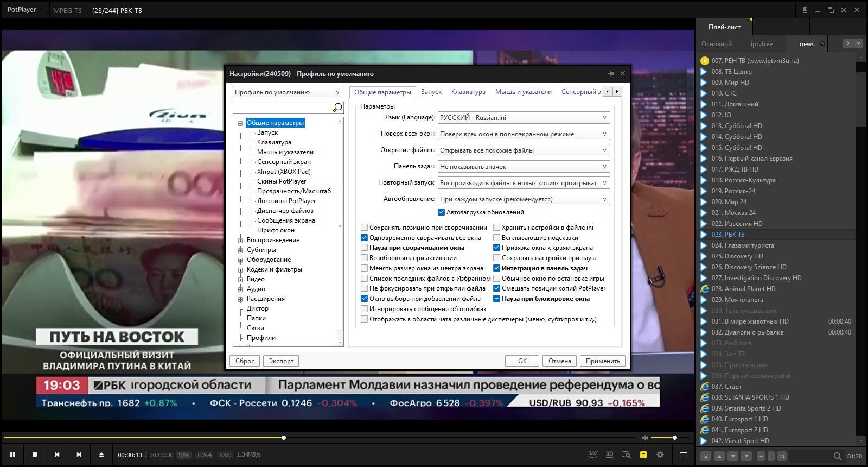
Task: Open Повторный запуск dropdown
Action: click(x=524, y=183)
